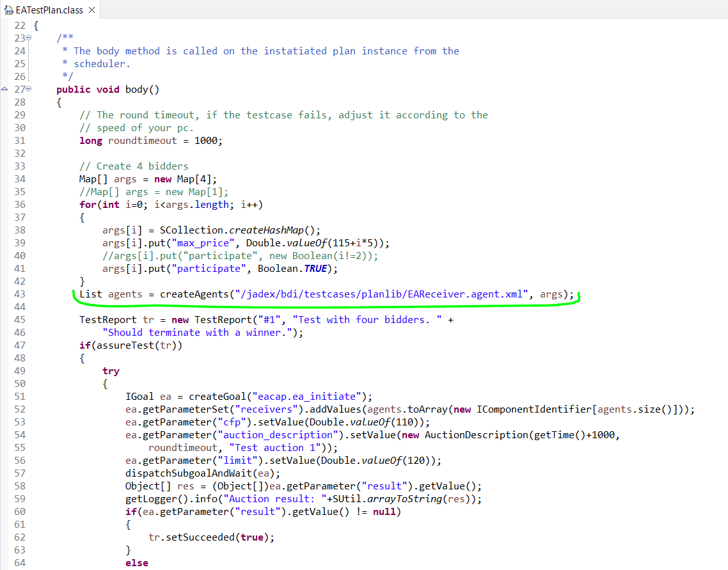
Task: Click line number 31 in the gutter
Action: (20, 140)
